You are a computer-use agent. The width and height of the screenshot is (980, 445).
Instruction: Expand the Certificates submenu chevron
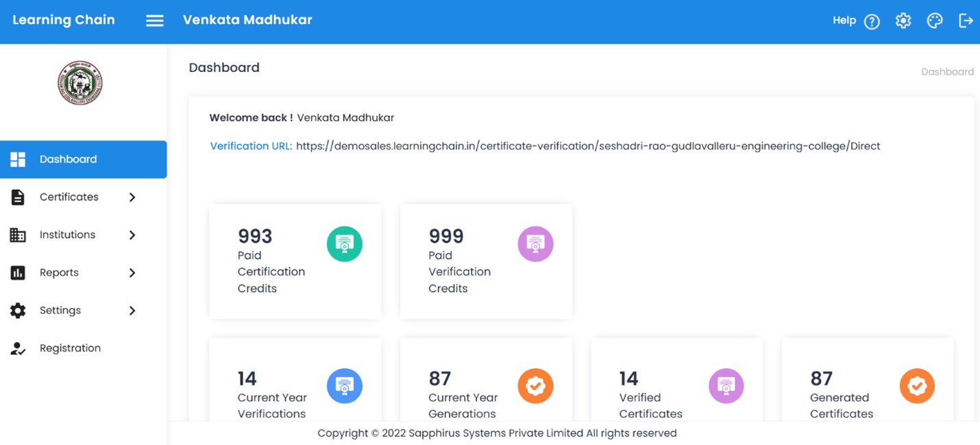tap(132, 197)
